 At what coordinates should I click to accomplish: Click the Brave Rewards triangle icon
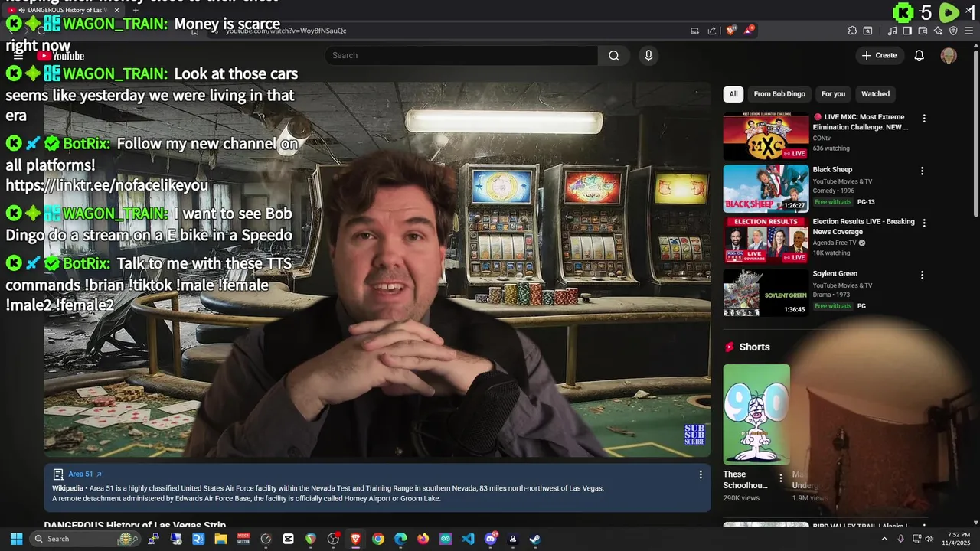pyautogui.click(x=749, y=31)
